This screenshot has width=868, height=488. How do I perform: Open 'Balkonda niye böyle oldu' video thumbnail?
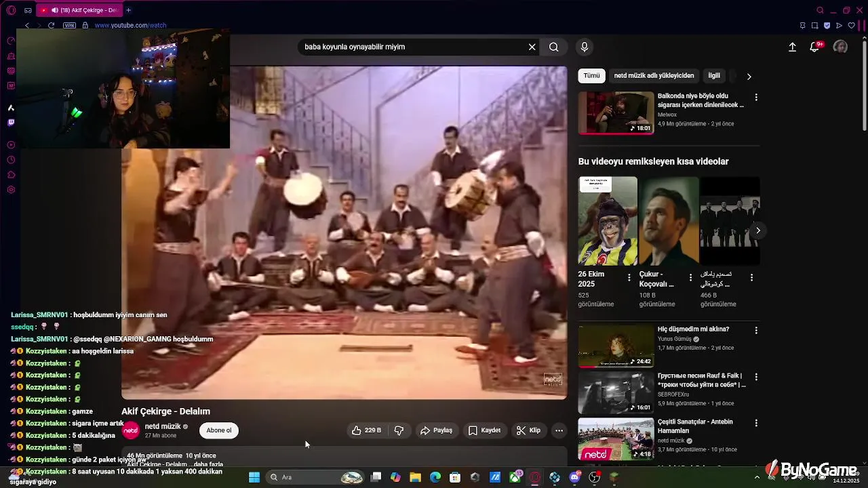tap(616, 113)
